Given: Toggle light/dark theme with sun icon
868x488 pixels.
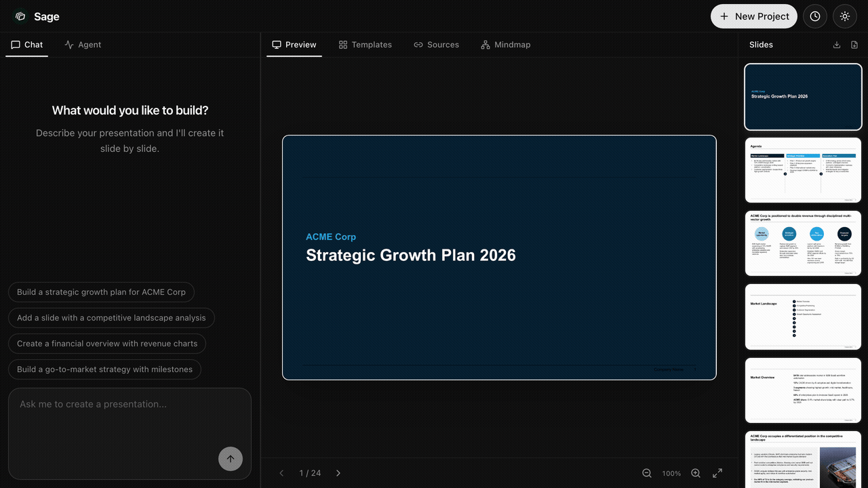Looking at the screenshot, I should click(x=844, y=16).
